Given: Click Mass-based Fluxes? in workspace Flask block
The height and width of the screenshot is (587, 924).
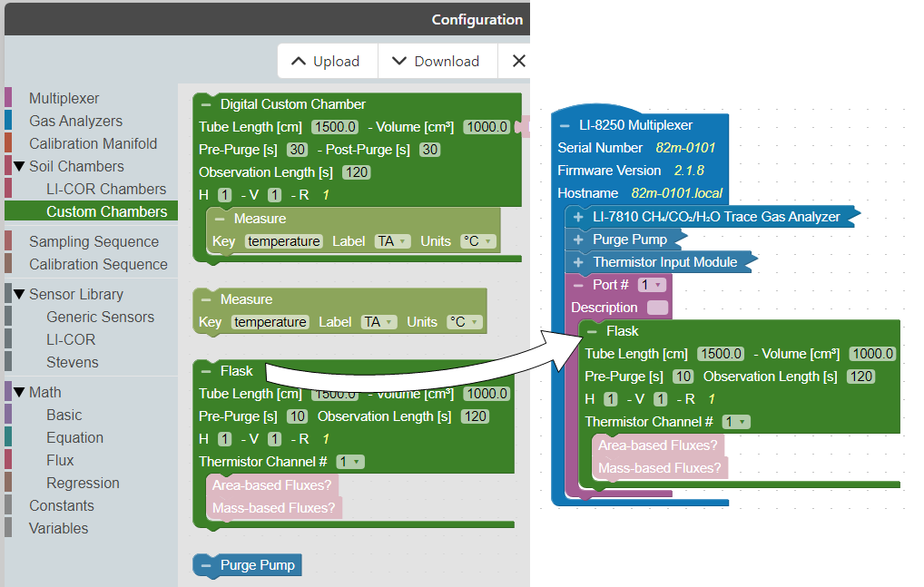Looking at the screenshot, I should pos(659,468).
